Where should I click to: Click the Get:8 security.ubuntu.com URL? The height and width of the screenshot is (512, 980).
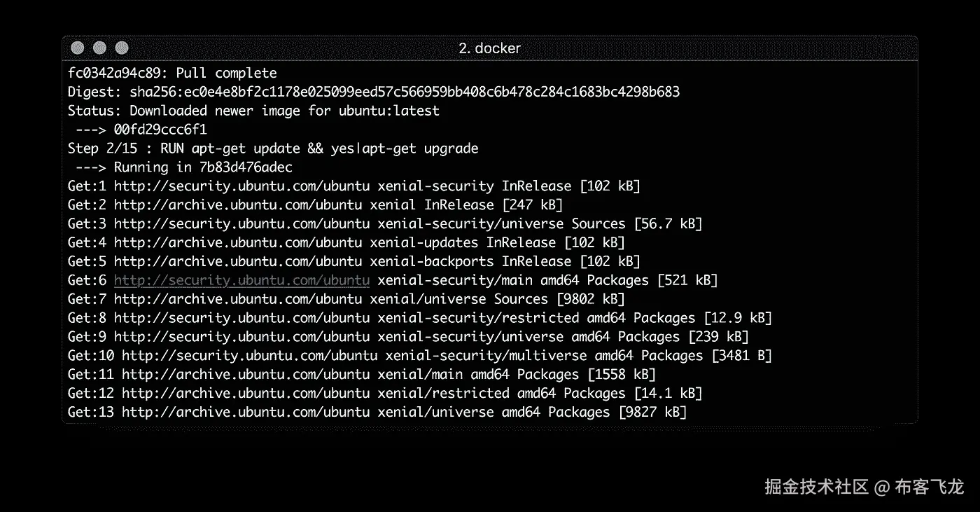pos(241,318)
